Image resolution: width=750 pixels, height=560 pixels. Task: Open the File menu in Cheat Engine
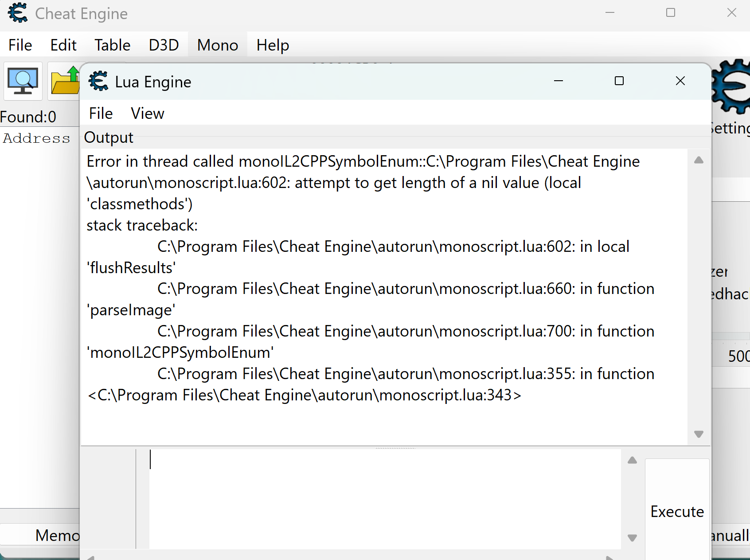(20, 45)
